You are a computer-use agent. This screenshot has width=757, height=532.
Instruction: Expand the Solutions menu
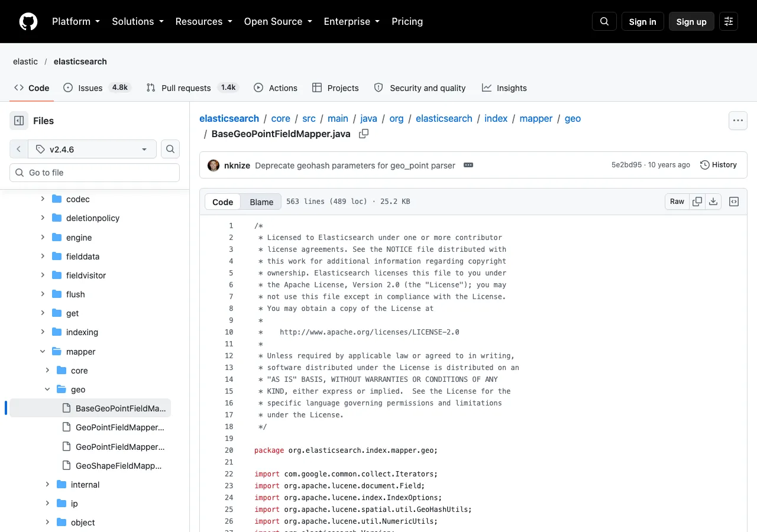click(x=137, y=21)
